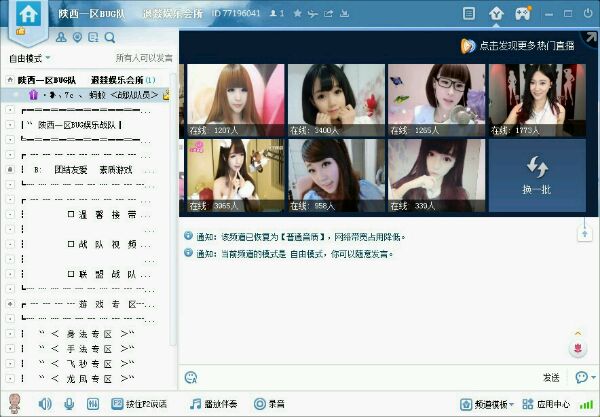Click the 发送 send button
Screen dimensions: 600x417
[551, 378]
